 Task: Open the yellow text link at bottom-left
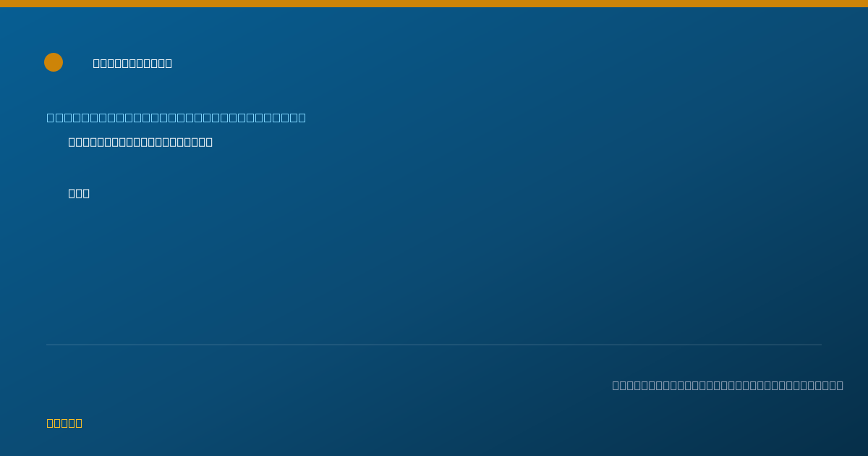[x=64, y=423]
